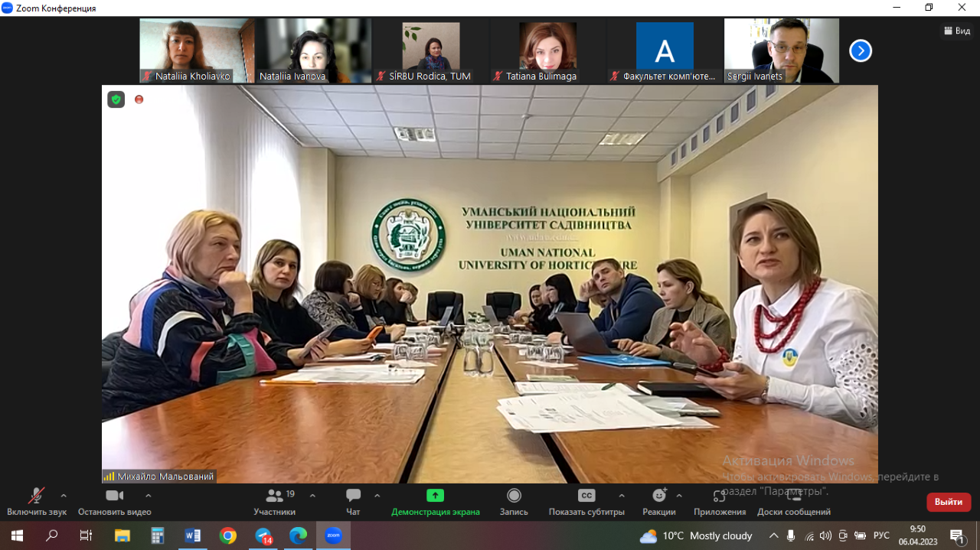Expand chat options arrow beside Чат

point(377,495)
